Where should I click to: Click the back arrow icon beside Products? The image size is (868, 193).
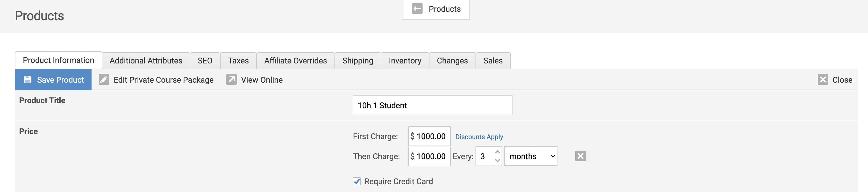pos(417,9)
